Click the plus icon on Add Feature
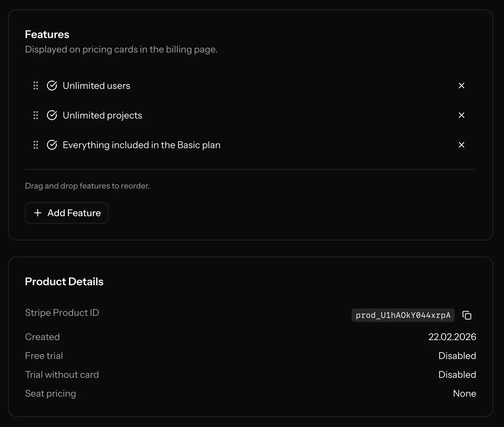 (x=38, y=213)
